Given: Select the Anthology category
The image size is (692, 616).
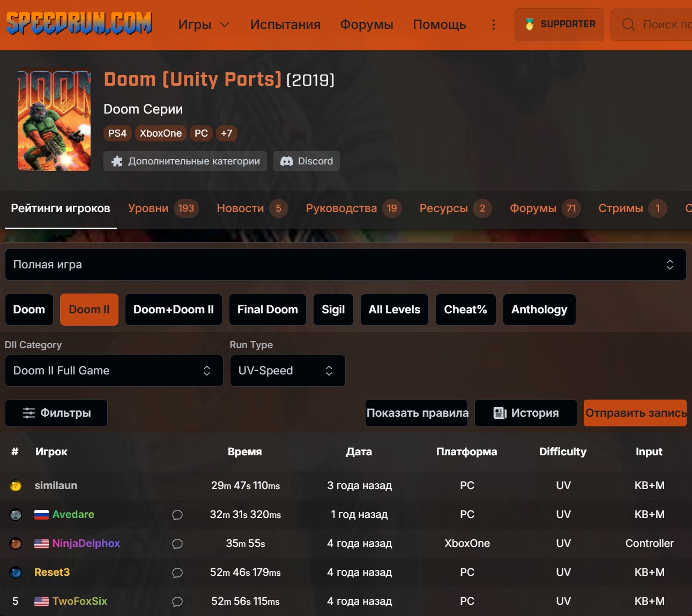Looking at the screenshot, I should (539, 310).
